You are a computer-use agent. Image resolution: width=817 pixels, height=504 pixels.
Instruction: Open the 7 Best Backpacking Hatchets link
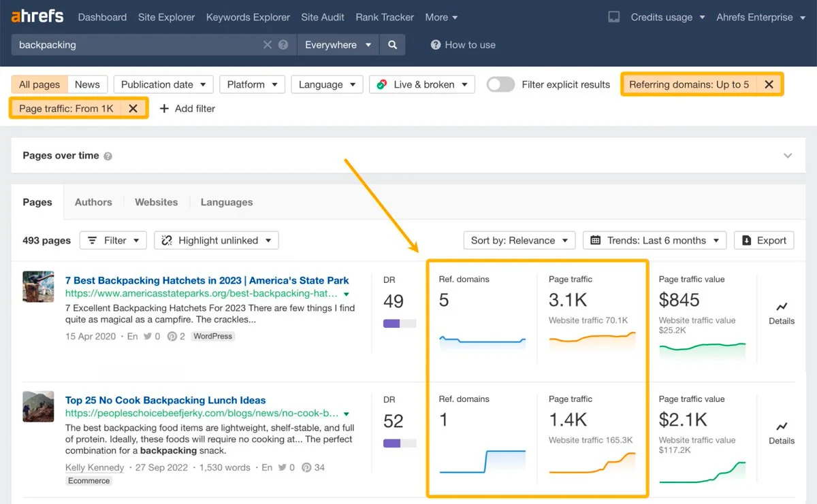pyautogui.click(x=207, y=280)
